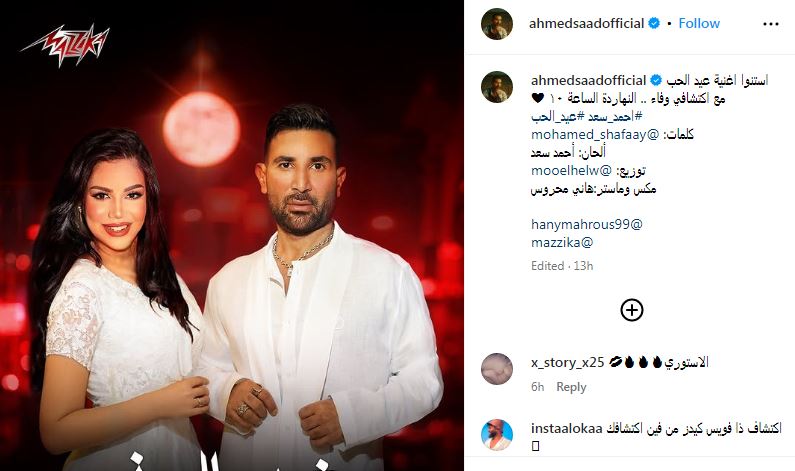
Task: Click the Mazzika logo on the poster
Action: [x=65, y=46]
